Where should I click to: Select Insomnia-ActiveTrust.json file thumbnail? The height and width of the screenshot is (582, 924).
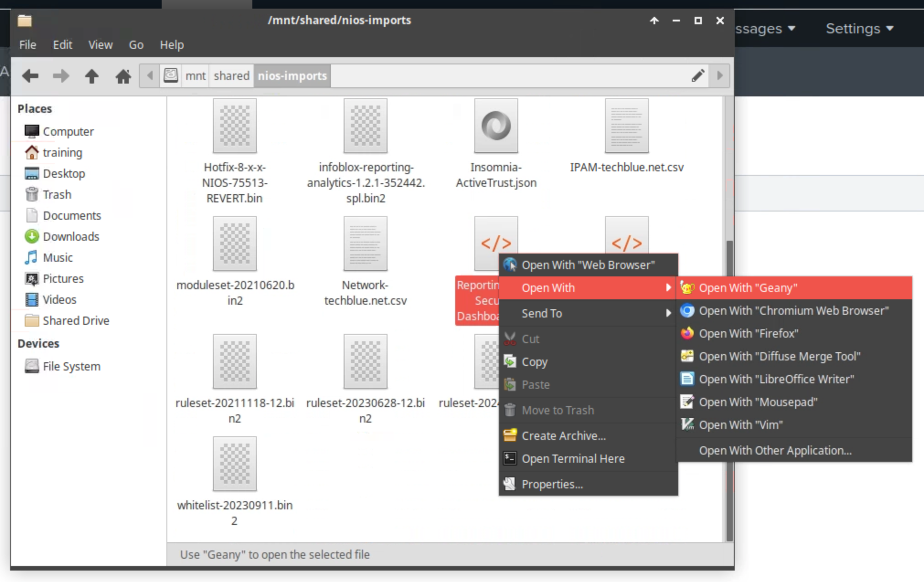coord(496,127)
